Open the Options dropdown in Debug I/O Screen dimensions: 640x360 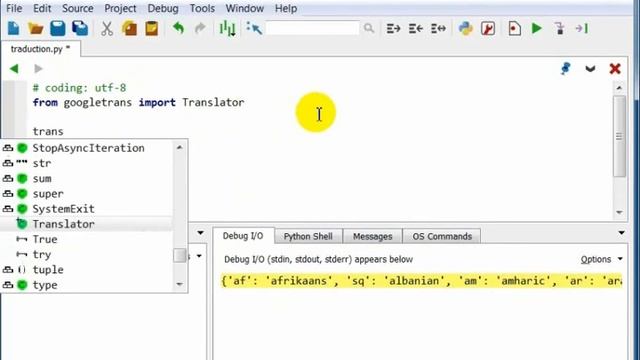[602, 259]
